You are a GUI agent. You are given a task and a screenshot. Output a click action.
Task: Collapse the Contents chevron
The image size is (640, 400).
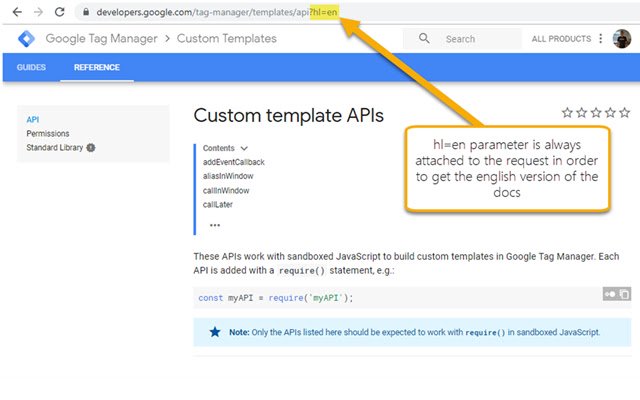point(244,148)
